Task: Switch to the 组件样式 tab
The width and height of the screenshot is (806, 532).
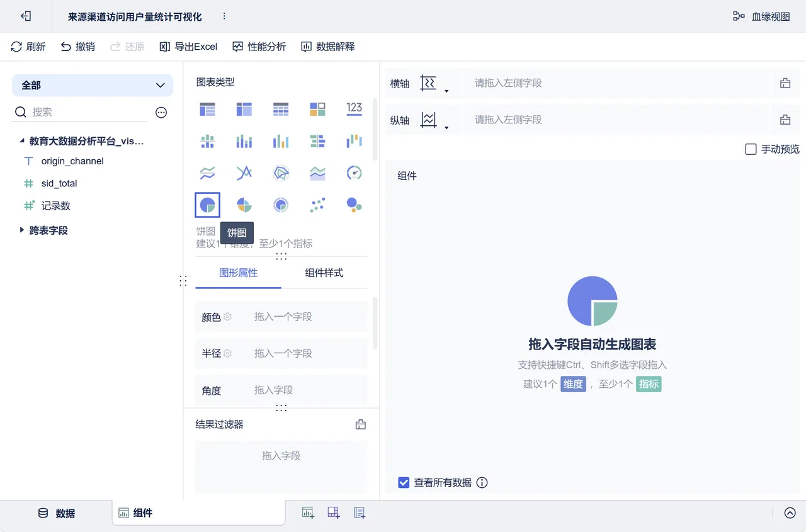Action: (x=324, y=273)
